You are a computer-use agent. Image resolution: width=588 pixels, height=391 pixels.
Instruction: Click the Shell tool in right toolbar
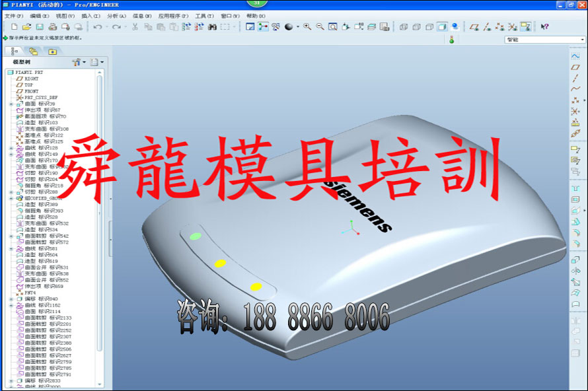575,199
